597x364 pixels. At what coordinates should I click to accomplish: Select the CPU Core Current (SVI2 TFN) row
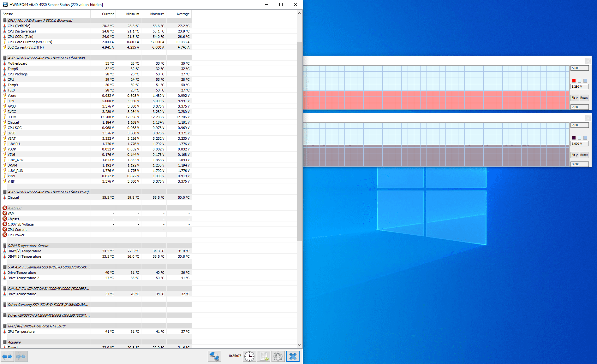pyautogui.click(x=97, y=42)
